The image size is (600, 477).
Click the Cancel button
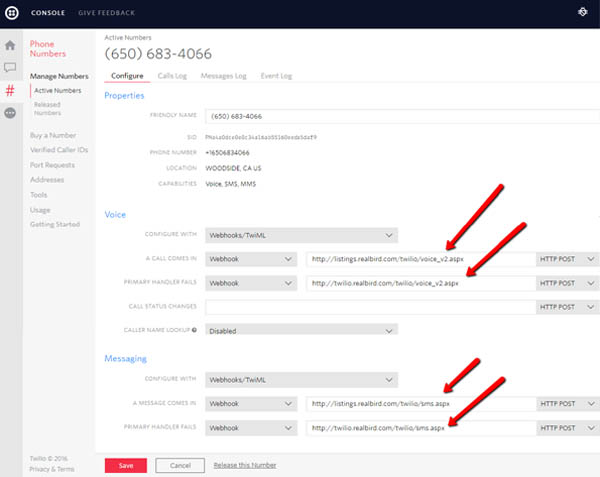tap(180, 465)
